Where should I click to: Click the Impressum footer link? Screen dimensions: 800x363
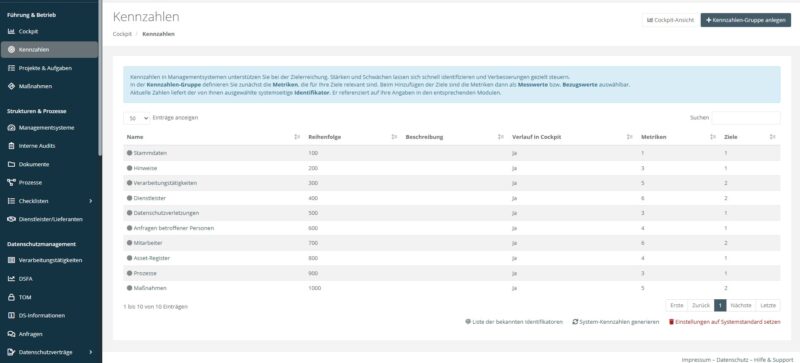[696, 359]
